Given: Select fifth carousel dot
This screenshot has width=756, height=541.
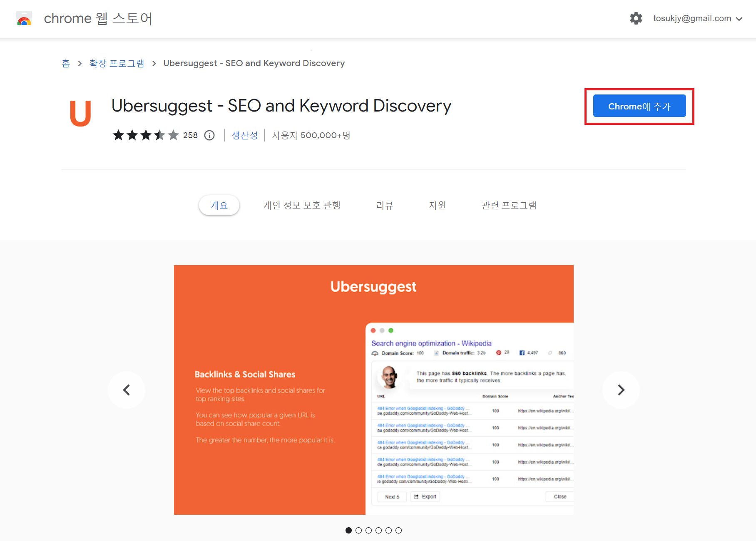Looking at the screenshot, I should pyautogui.click(x=389, y=530).
